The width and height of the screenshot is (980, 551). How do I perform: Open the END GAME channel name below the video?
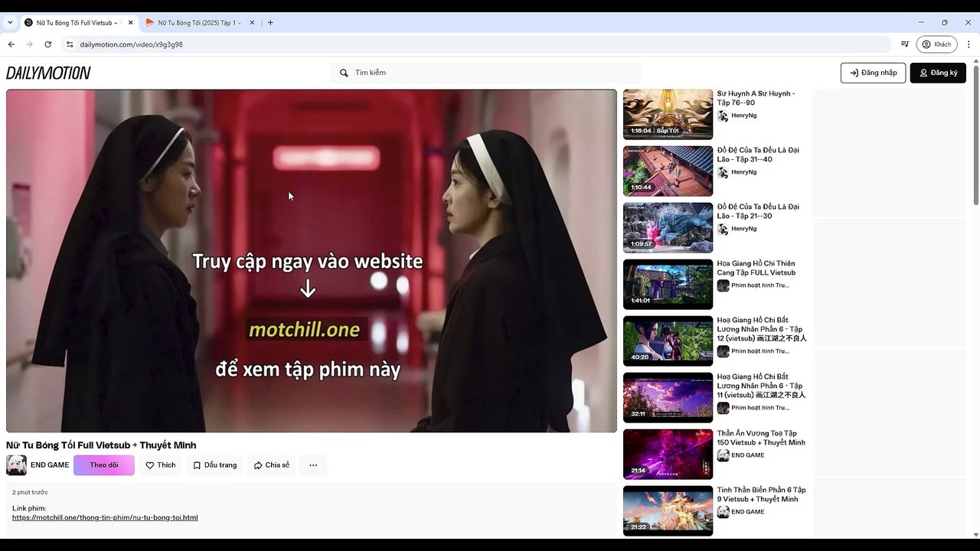click(50, 465)
